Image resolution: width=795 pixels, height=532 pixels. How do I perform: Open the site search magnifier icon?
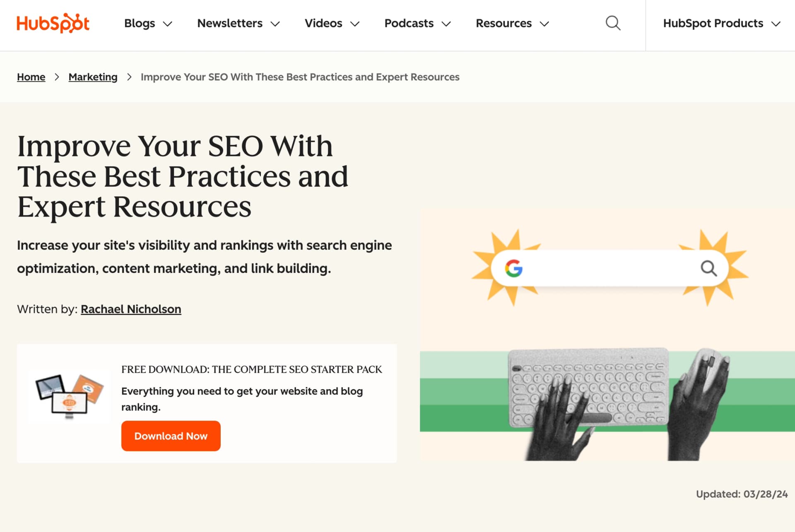[613, 23]
